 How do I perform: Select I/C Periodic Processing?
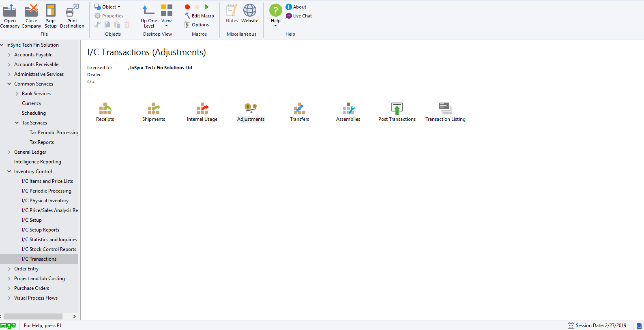tap(47, 191)
